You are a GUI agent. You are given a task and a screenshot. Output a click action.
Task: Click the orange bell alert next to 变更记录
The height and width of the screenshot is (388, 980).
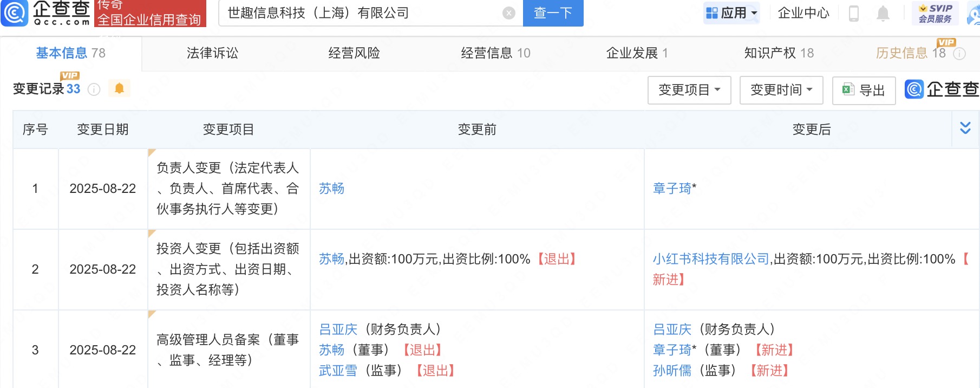120,88
